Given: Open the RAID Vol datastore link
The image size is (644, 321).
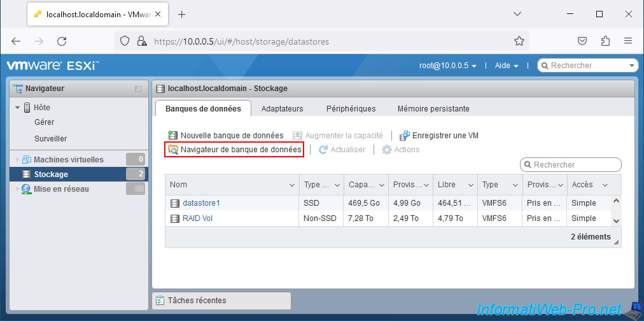Looking at the screenshot, I should [x=199, y=218].
